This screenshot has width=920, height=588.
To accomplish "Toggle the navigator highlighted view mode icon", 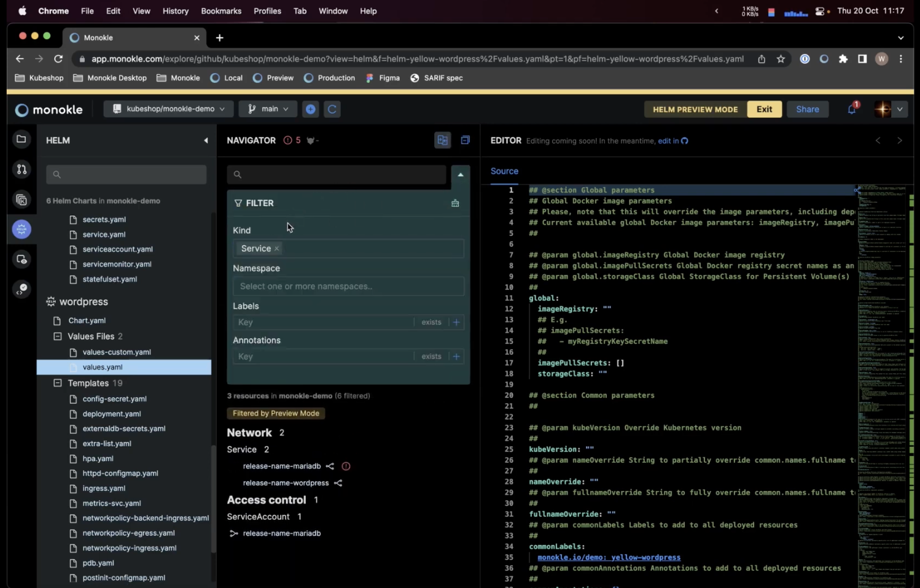I will point(442,140).
